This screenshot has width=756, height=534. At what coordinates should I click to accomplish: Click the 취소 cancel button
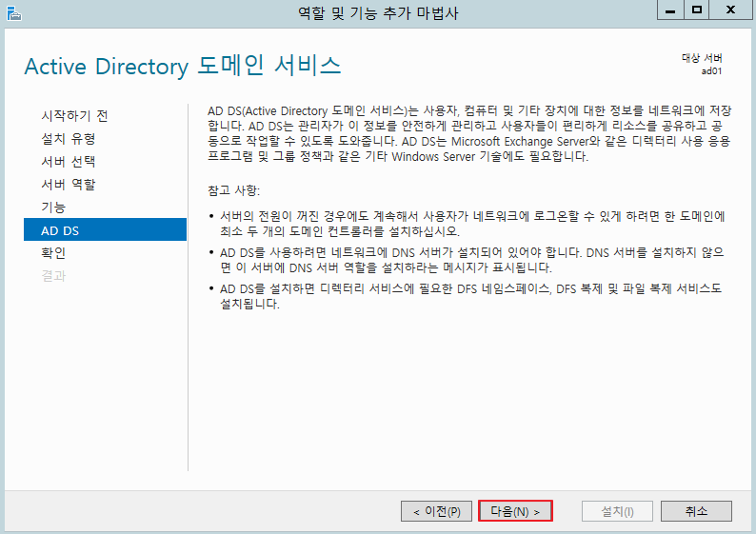[696, 511]
